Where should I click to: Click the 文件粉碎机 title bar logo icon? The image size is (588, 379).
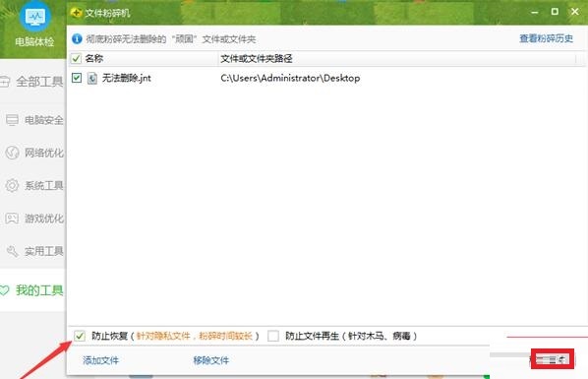point(76,13)
